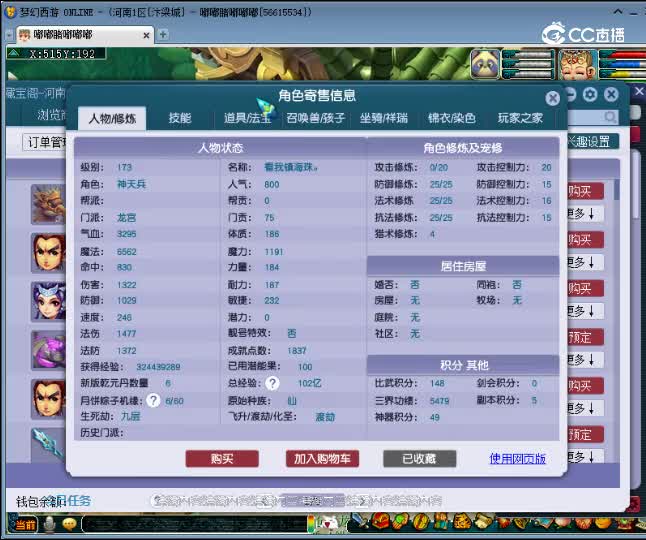The image size is (646, 540).
Task: Open the small character figure shortcut icon
Action: point(442,521)
